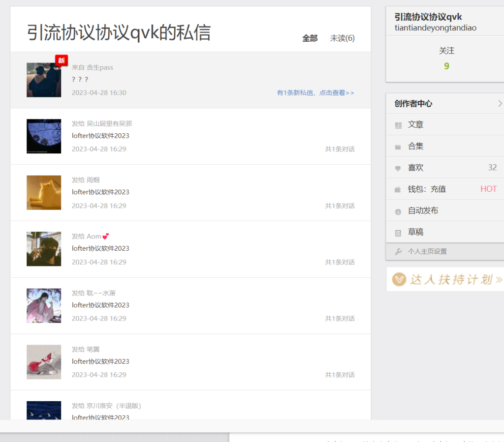Click the folder icon beside 合集
504x442 pixels.
(x=398, y=147)
